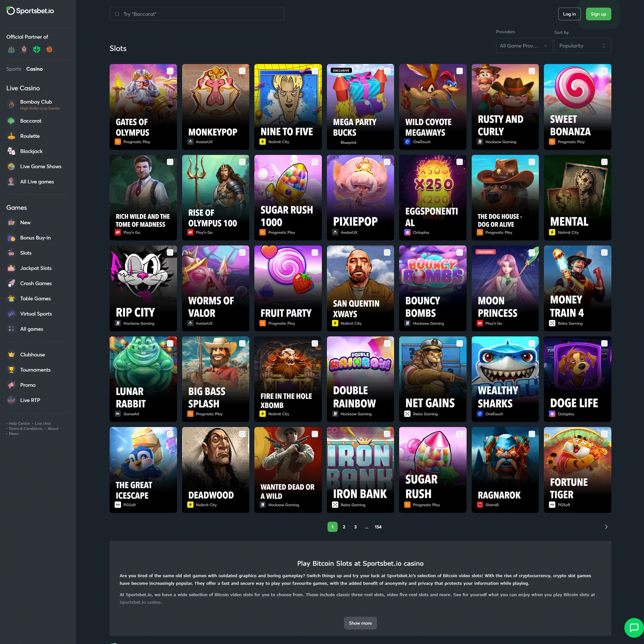Open the Popularity sort dropdown
Screen dimensions: 644x644
[582, 46]
